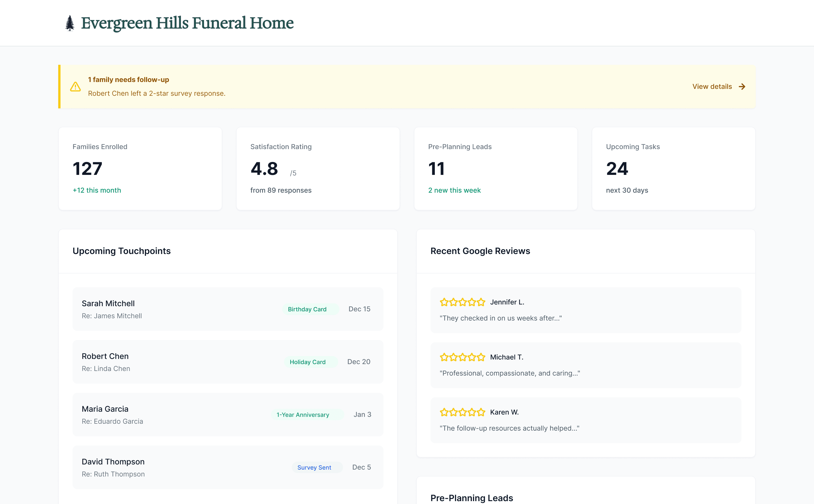Click the evergreen tree logo icon
Image resolution: width=814 pixels, height=504 pixels.
[x=70, y=23]
